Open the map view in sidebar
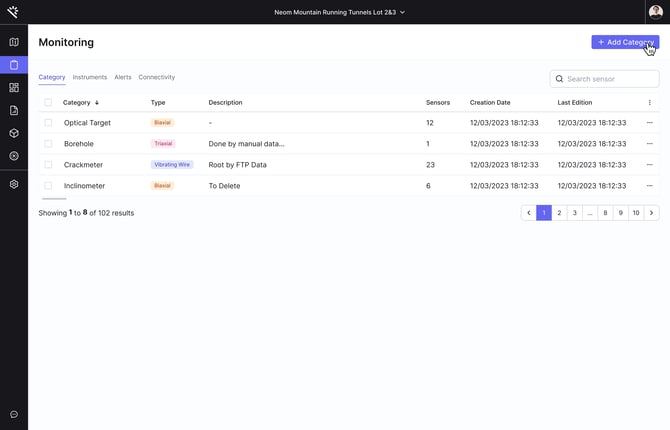 click(14, 42)
